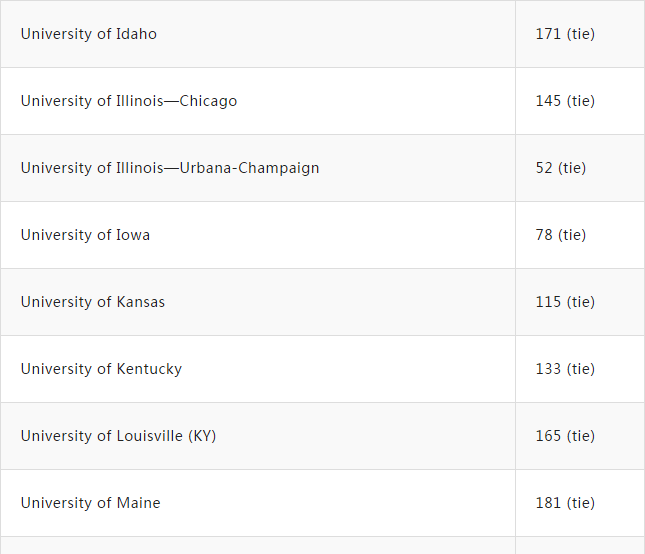Select the 115 (tie) ranking value

click(565, 302)
